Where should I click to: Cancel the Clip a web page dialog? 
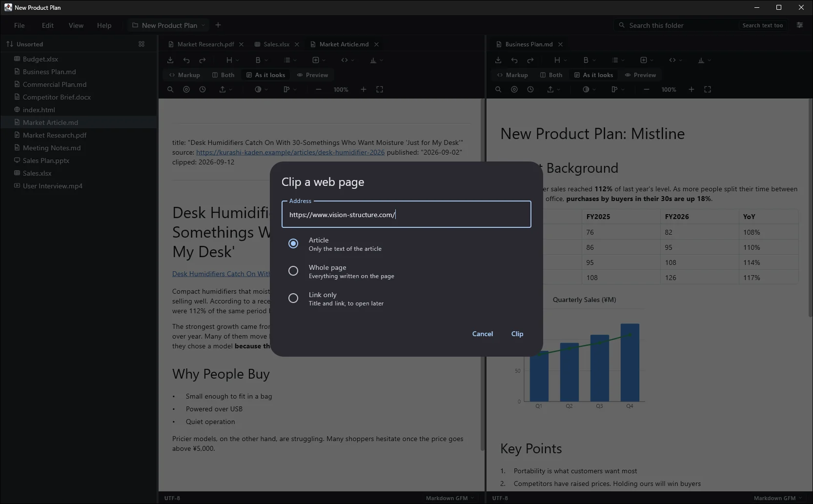483,334
